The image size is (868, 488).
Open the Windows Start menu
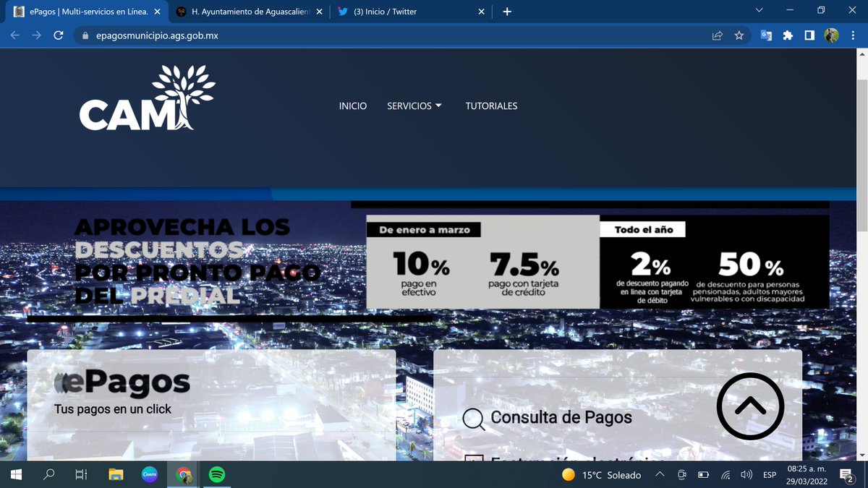click(x=16, y=475)
